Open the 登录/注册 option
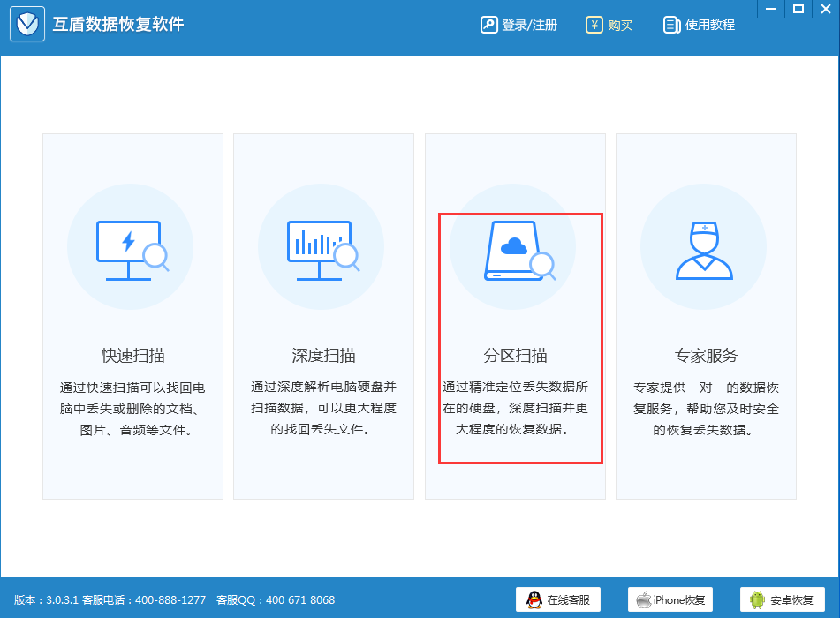Image resolution: width=840 pixels, height=618 pixels. [528, 25]
